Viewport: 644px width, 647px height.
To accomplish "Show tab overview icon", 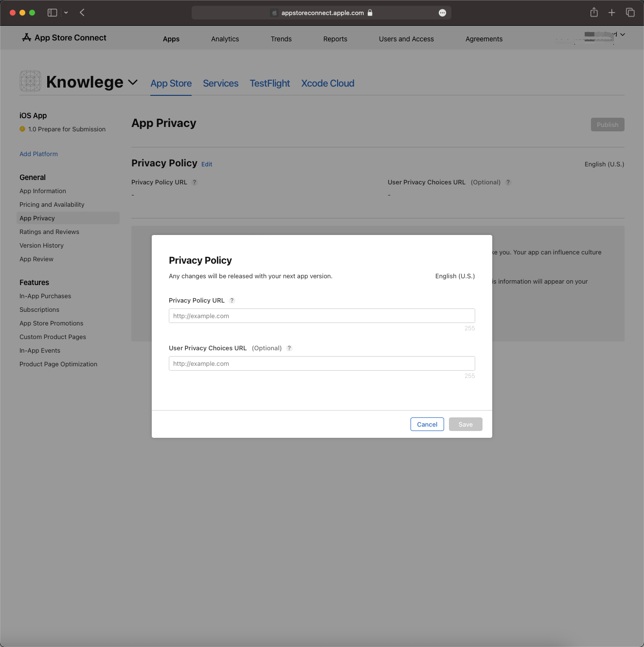I will click(x=630, y=13).
